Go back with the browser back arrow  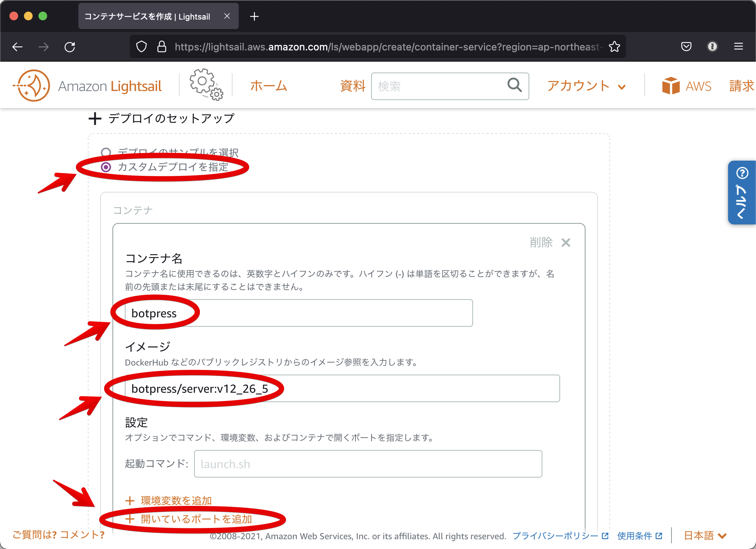pos(17,47)
